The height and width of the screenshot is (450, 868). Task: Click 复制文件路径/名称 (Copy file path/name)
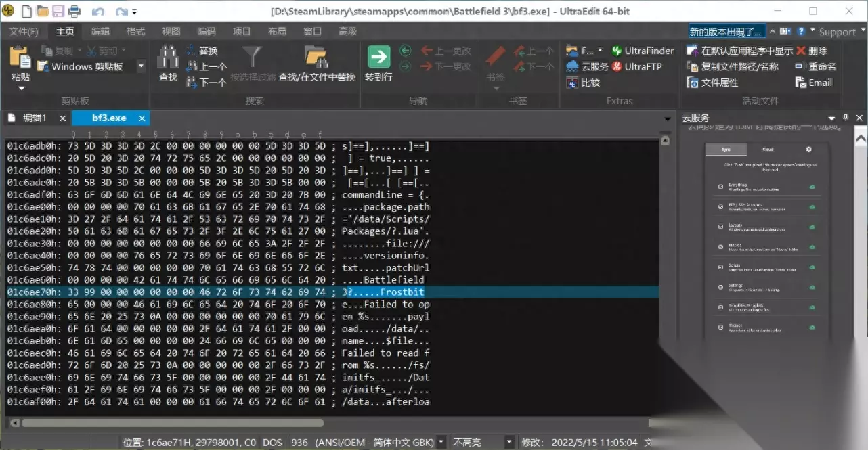click(733, 66)
